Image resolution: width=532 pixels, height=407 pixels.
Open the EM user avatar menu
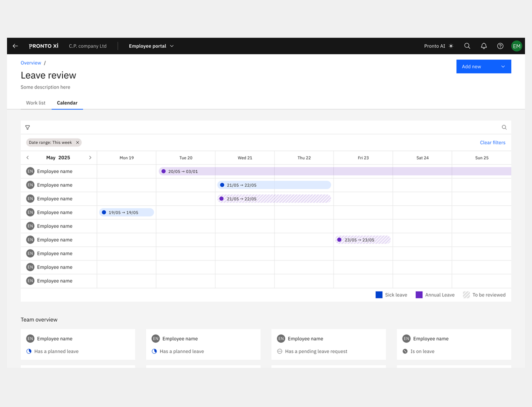pyautogui.click(x=516, y=46)
